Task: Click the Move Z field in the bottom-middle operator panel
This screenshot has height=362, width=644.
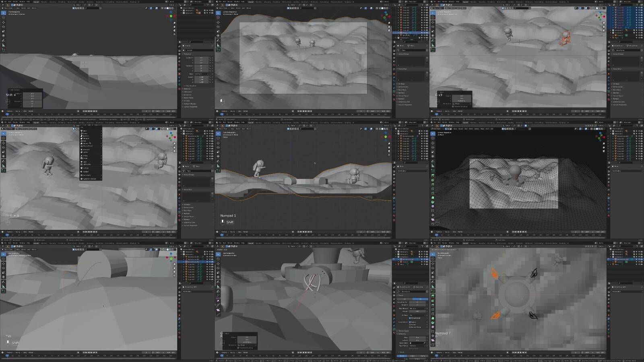Action: pos(246,342)
